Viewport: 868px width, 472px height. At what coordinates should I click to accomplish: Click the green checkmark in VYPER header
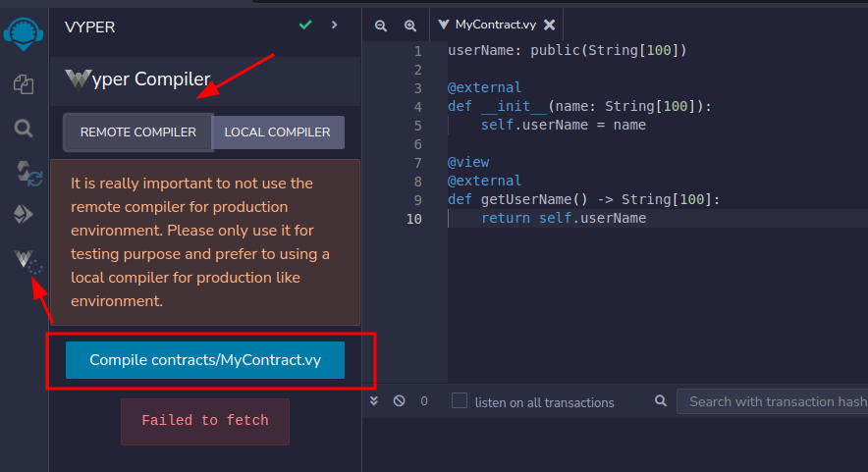305,25
